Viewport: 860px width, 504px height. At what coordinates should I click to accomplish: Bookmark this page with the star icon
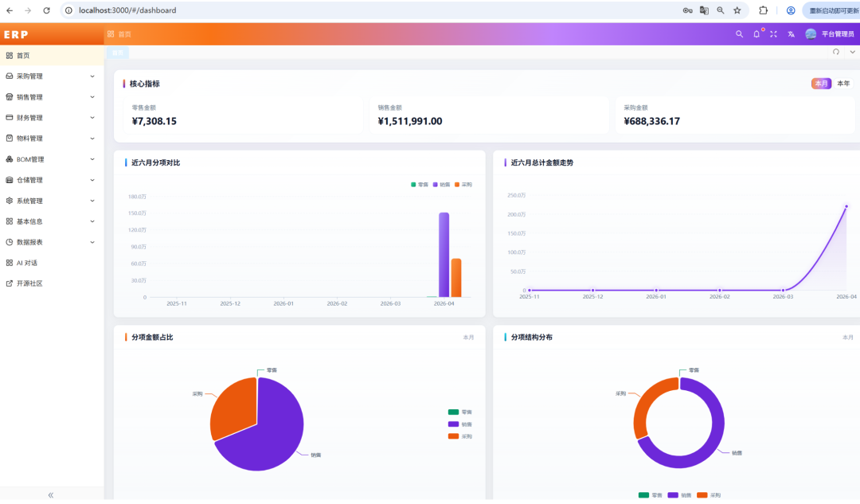click(737, 10)
